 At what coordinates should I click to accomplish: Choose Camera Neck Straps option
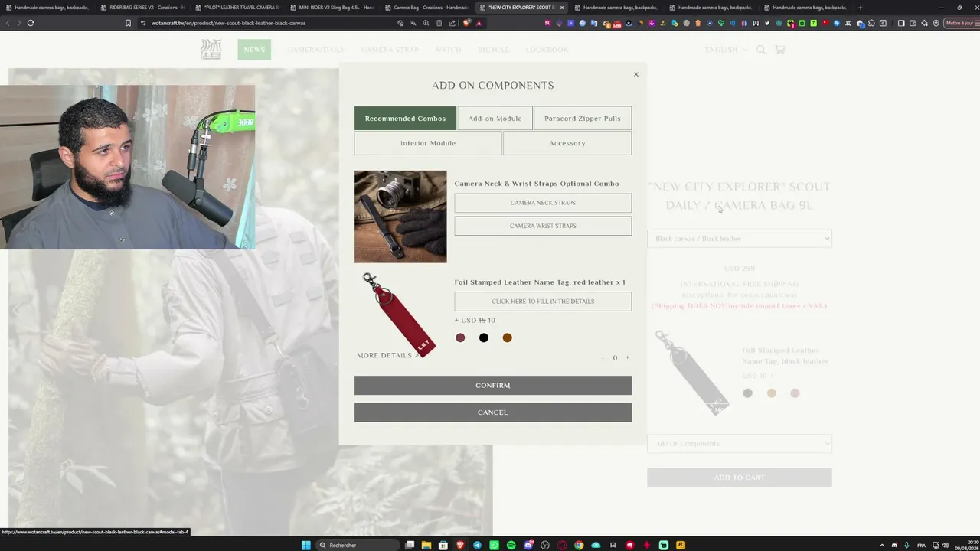click(543, 203)
